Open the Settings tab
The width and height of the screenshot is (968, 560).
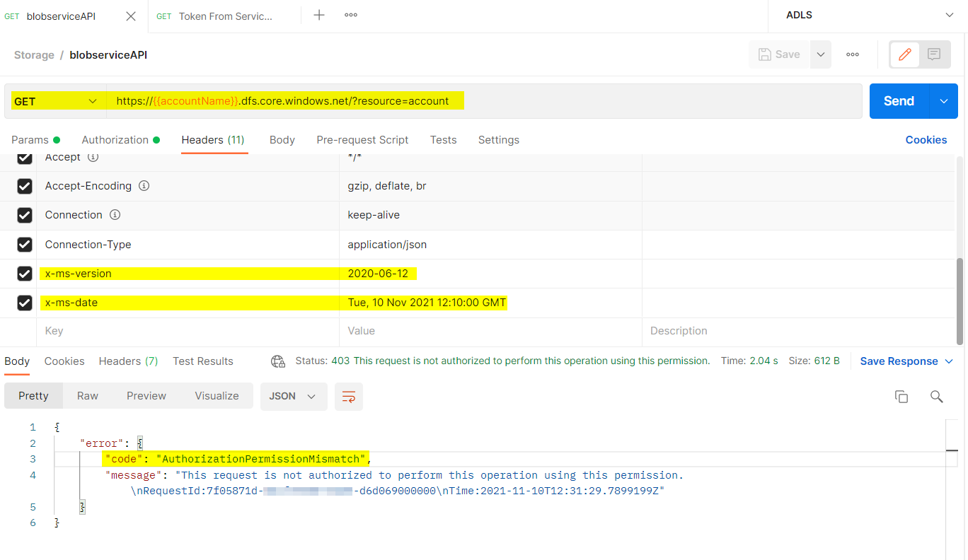coord(499,140)
